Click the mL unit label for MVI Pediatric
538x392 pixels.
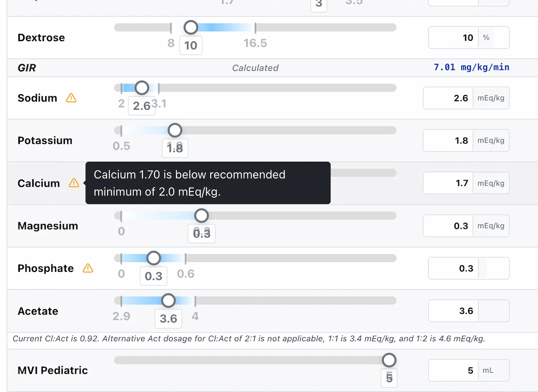[x=489, y=370]
